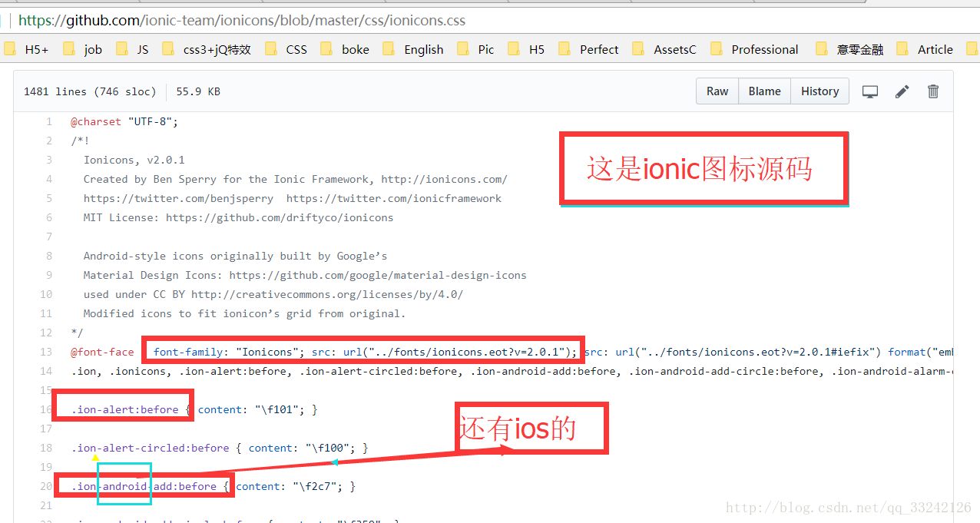Open the AssetsC bookmark folder
This screenshot has height=523, width=980.
pyautogui.click(x=664, y=49)
